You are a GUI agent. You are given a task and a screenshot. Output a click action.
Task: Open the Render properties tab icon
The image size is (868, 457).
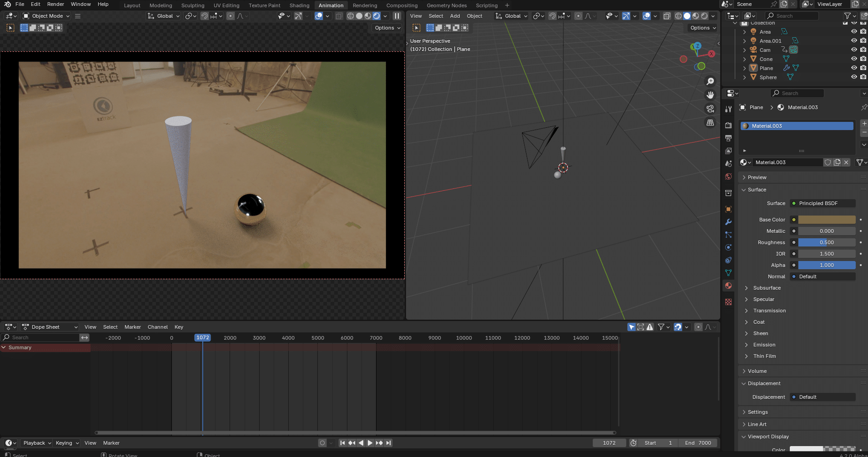click(x=728, y=125)
